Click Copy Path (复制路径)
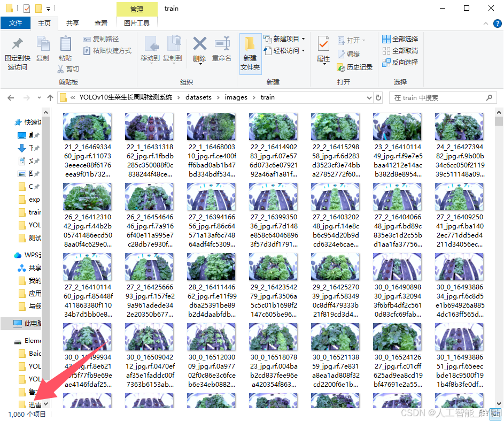Image resolution: width=504 pixels, height=421 pixels. click(x=101, y=39)
